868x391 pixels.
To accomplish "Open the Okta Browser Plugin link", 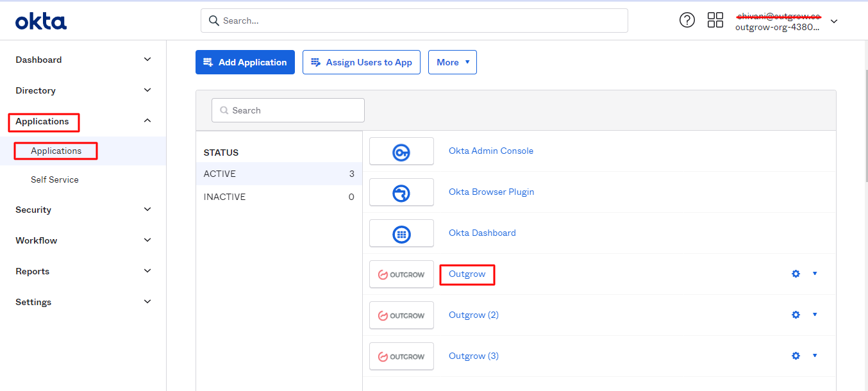I will [492, 192].
